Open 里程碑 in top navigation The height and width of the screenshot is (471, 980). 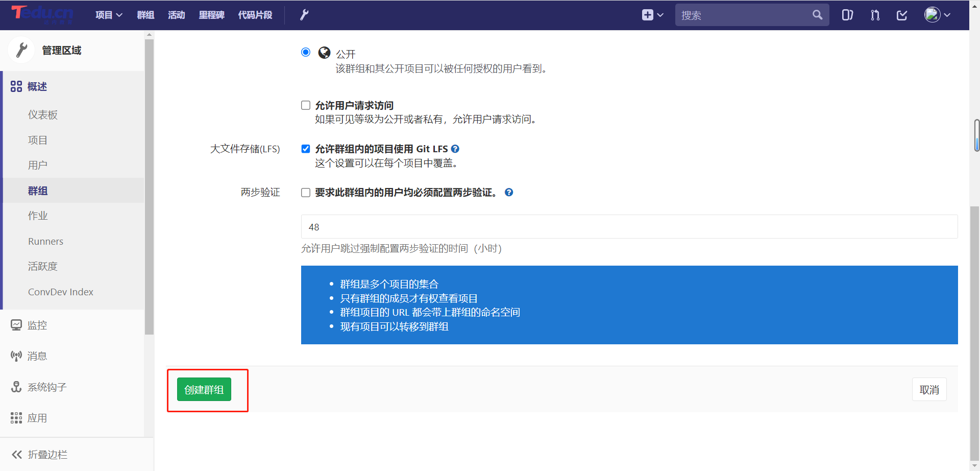[x=212, y=15]
